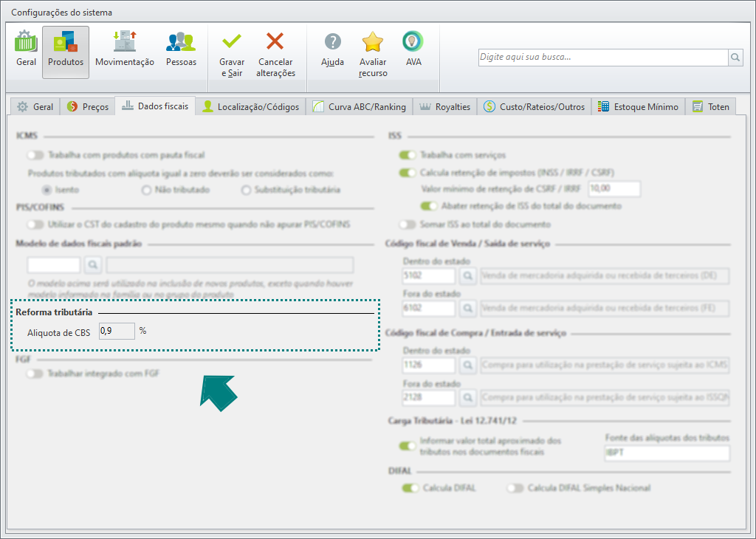Click the Modelo de dados fiscais code field

click(x=54, y=264)
